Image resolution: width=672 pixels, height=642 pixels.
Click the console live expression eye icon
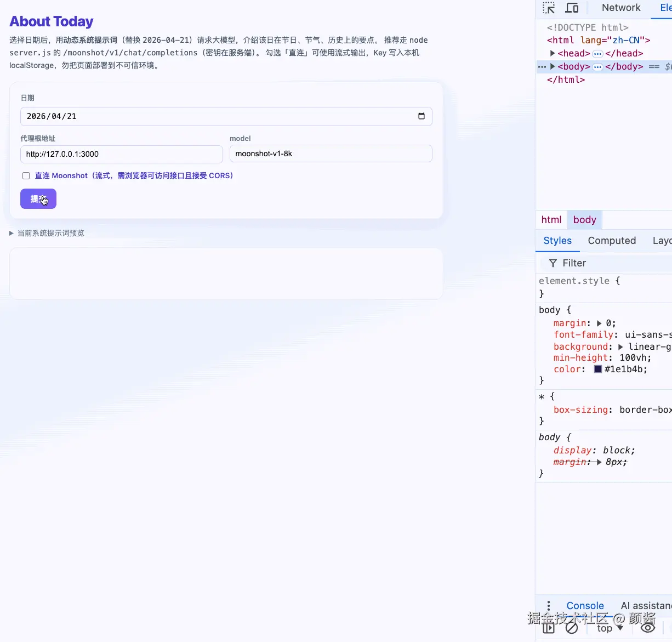tap(648, 628)
